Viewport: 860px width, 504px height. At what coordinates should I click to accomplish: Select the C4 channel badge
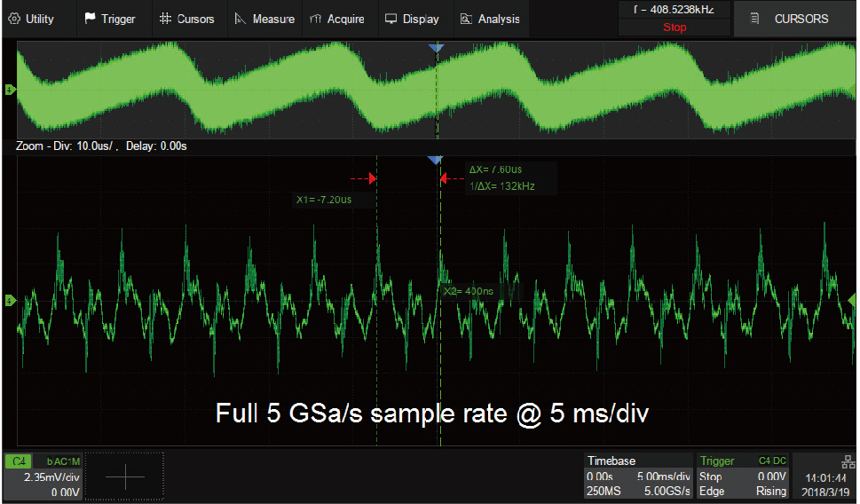[x=20, y=461]
